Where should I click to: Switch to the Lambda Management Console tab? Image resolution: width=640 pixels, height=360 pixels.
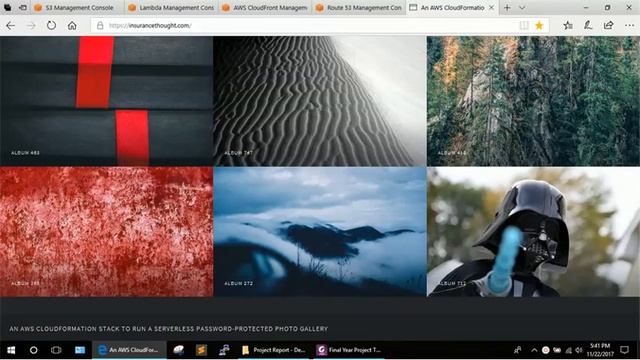point(171,8)
